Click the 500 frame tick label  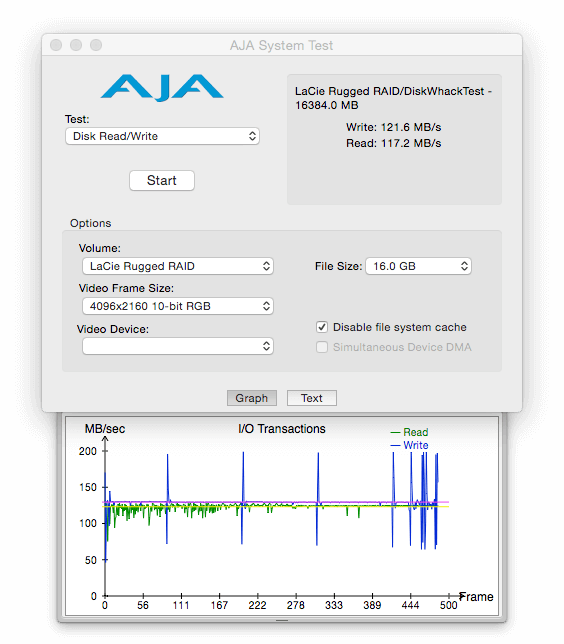click(x=449, y=605)
